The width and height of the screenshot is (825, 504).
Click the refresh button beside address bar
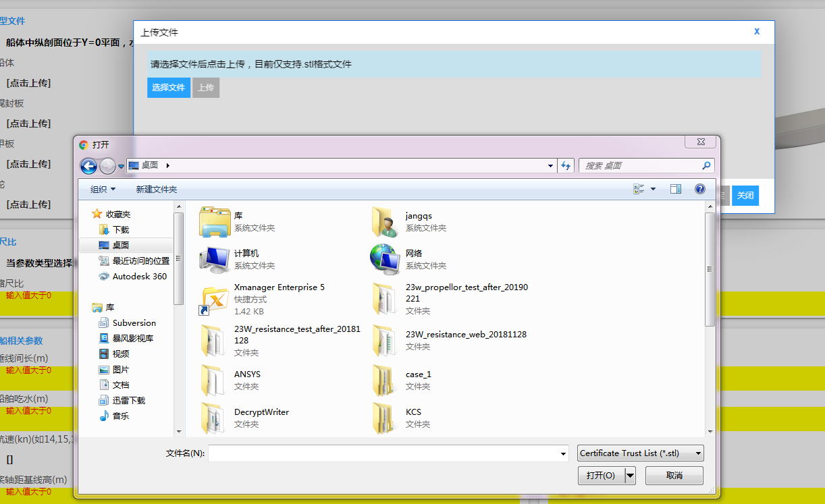pos(566,166)
